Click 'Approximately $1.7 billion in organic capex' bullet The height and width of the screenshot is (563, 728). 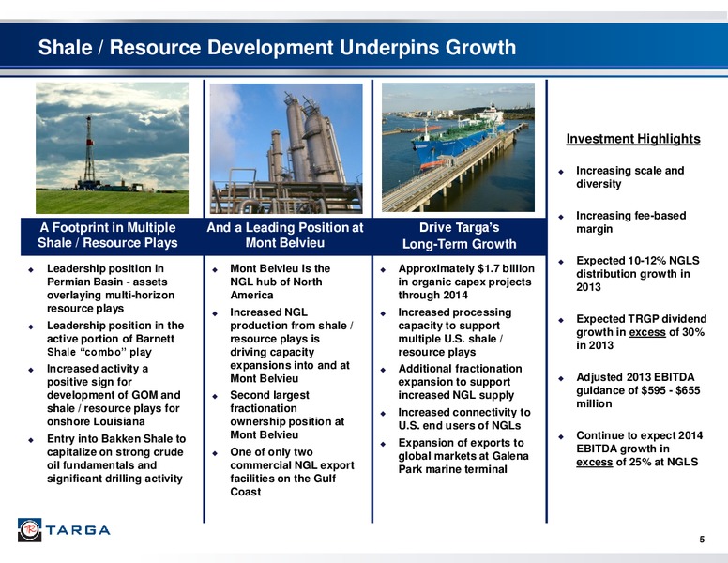pos(466,281)
